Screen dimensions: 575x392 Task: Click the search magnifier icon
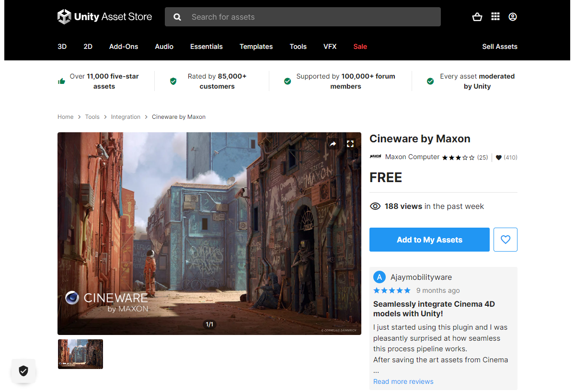[x=177, y=17]
